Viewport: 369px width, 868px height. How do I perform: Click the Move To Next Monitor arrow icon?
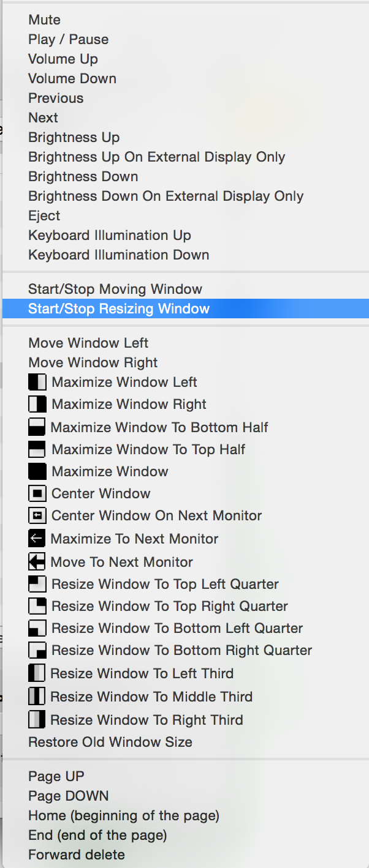[x=37, y=562]
